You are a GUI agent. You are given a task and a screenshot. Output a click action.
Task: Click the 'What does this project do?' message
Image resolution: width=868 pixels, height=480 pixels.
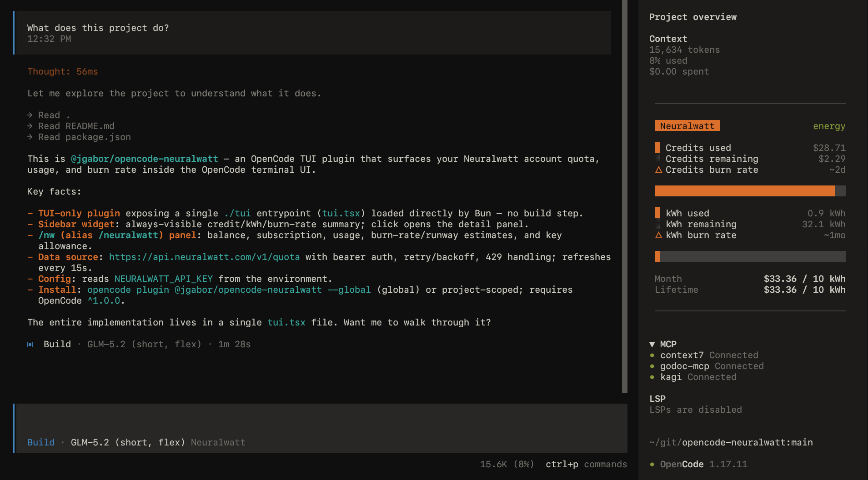[98, 28]
